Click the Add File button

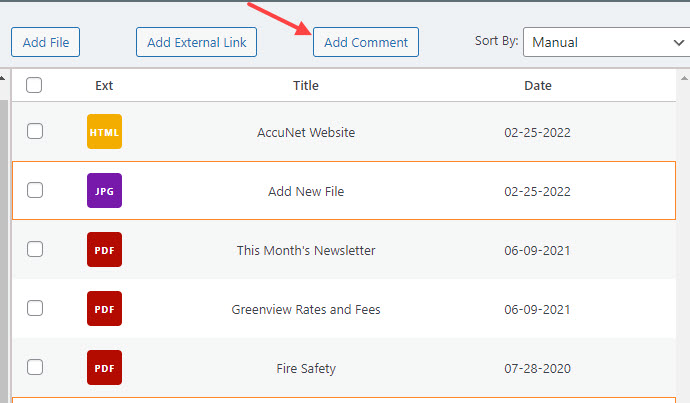coord(45,42)
